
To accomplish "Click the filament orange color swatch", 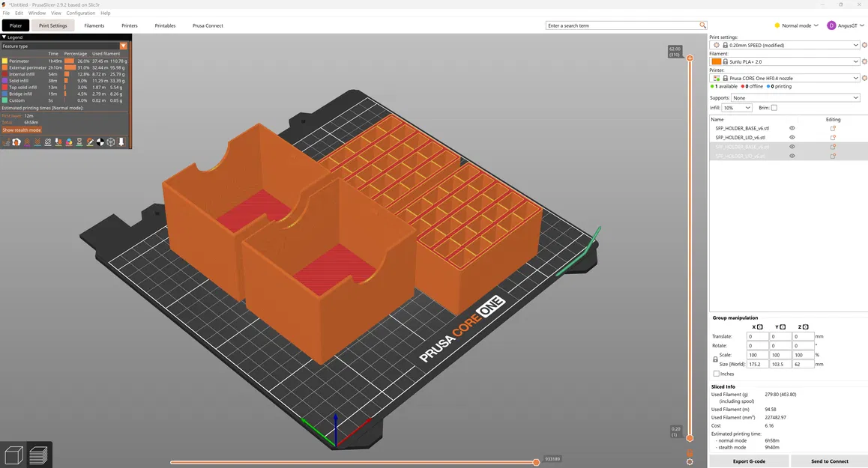I will click(717, 61).
